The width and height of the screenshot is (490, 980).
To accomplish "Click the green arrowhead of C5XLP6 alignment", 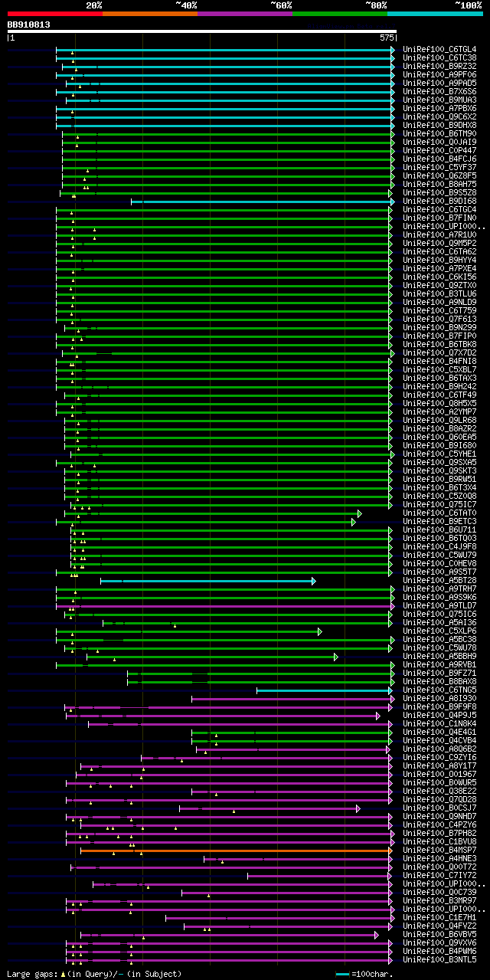I will click(320, 631).
